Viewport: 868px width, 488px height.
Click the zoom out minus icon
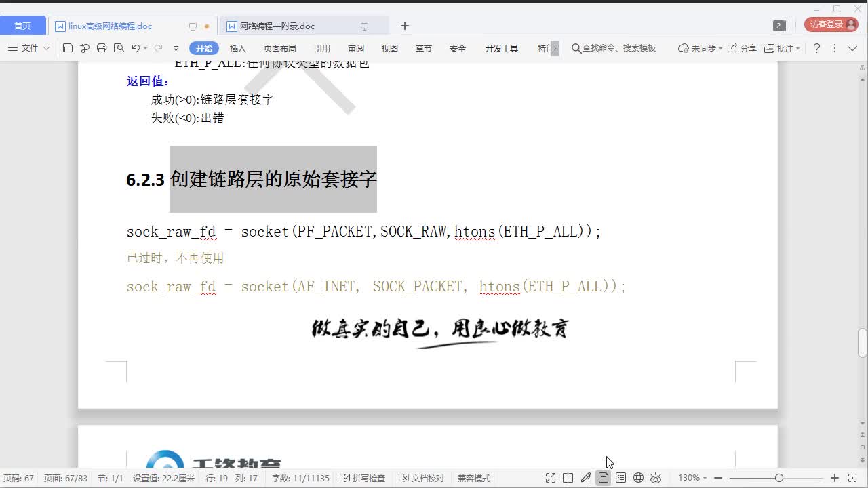tap(718, 478)
